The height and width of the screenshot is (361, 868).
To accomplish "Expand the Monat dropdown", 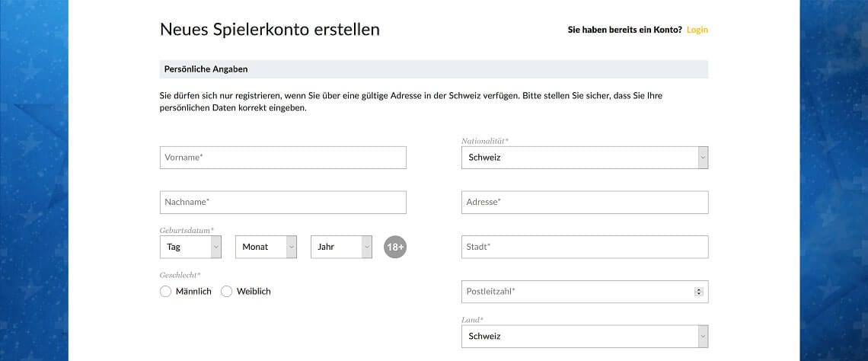I will [x=266, y=247].
